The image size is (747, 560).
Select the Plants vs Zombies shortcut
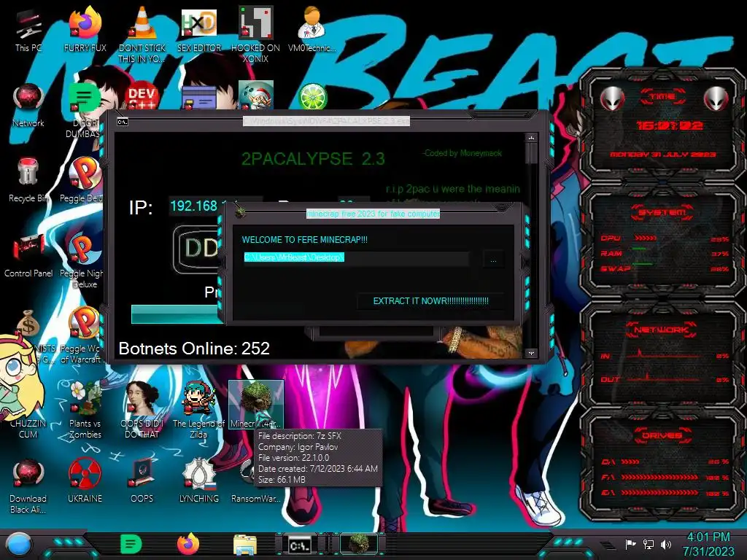point(85,411)
